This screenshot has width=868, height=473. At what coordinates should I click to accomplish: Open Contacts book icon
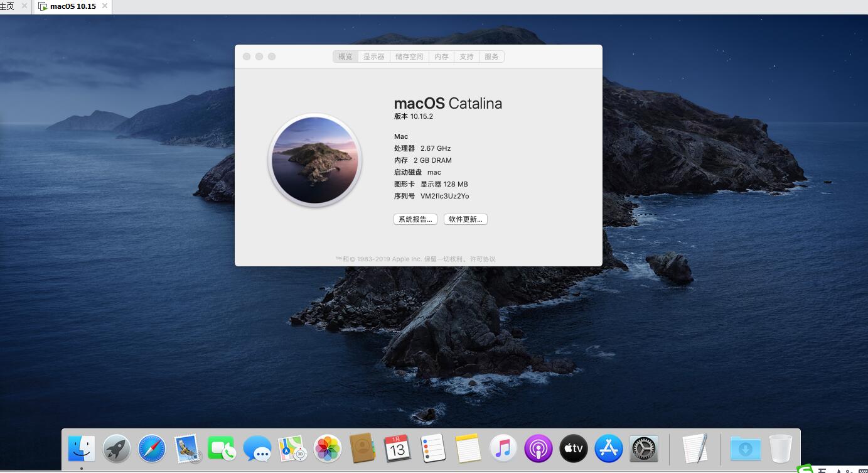point(362,449)
